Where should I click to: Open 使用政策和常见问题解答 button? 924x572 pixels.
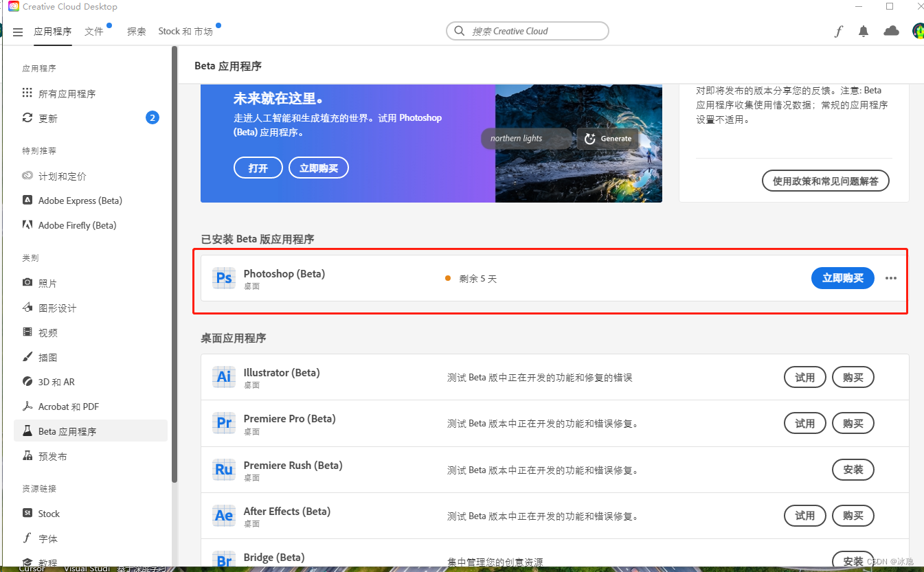coord(825,181)
